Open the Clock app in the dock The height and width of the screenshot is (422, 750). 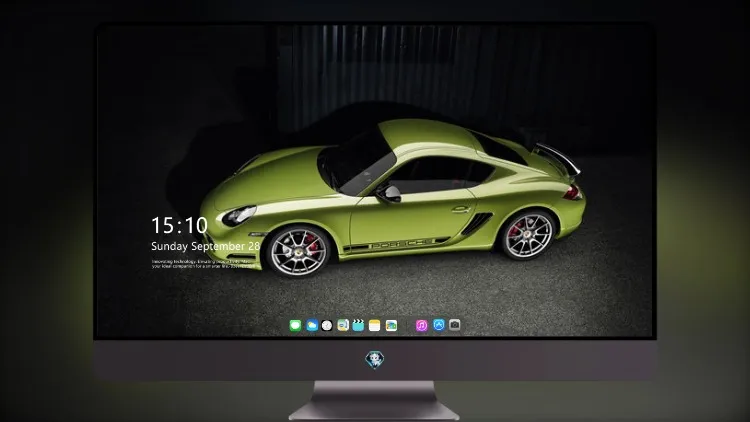click(327, 326)
